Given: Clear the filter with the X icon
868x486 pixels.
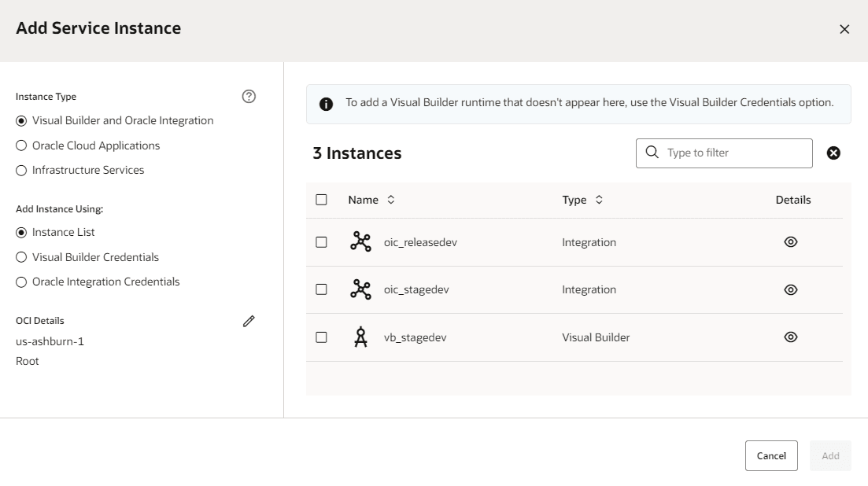Looking at the screenshot, I should (833, 153).
